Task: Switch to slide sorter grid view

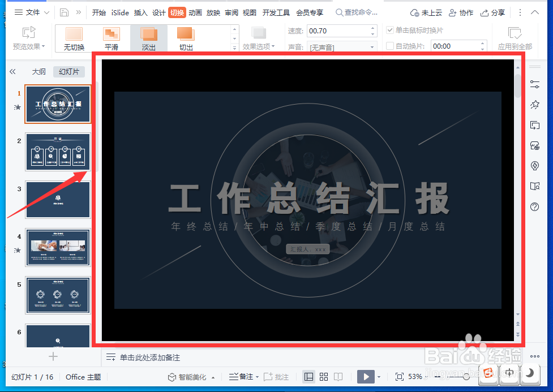Action: [x=324, y=377]
